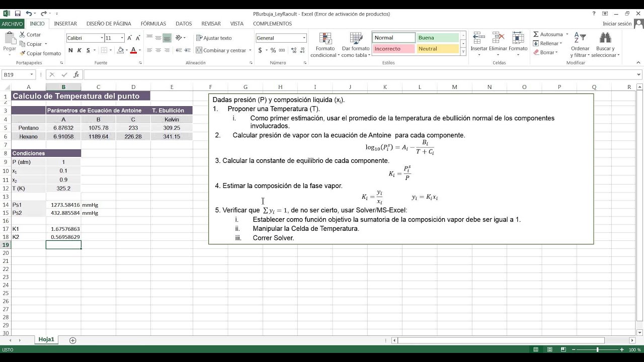Align text to middle of cell
The width and height of the screenshot is (644, 362).
(158, 38)
